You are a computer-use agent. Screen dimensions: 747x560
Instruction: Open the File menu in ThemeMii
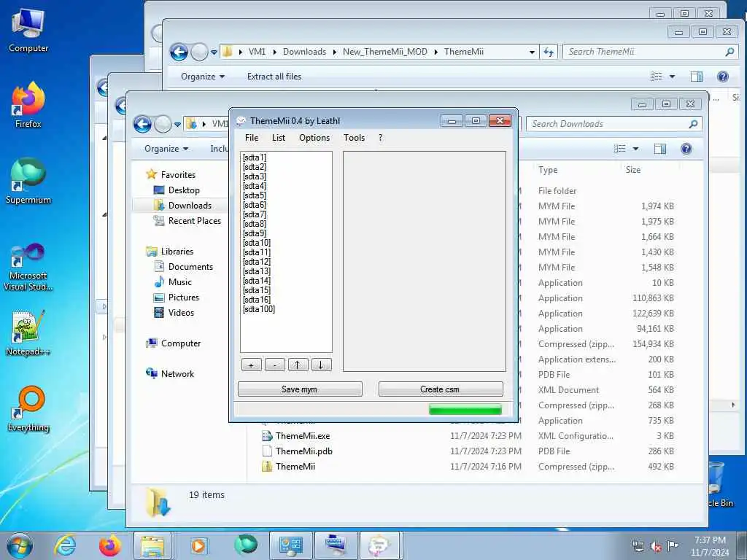252,138
